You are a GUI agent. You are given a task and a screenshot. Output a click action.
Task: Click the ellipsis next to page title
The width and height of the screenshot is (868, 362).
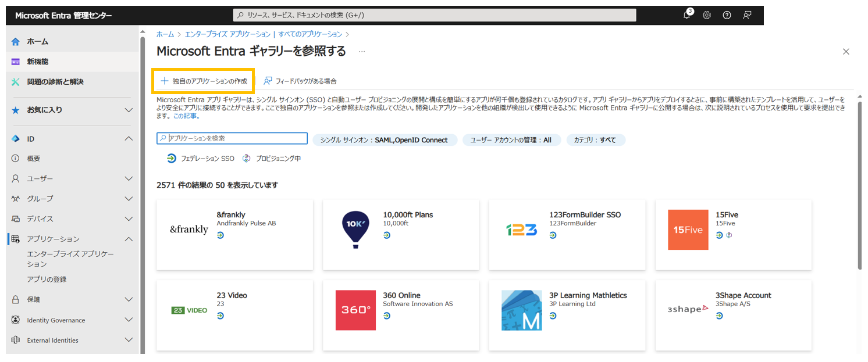(x=362, y=52)
